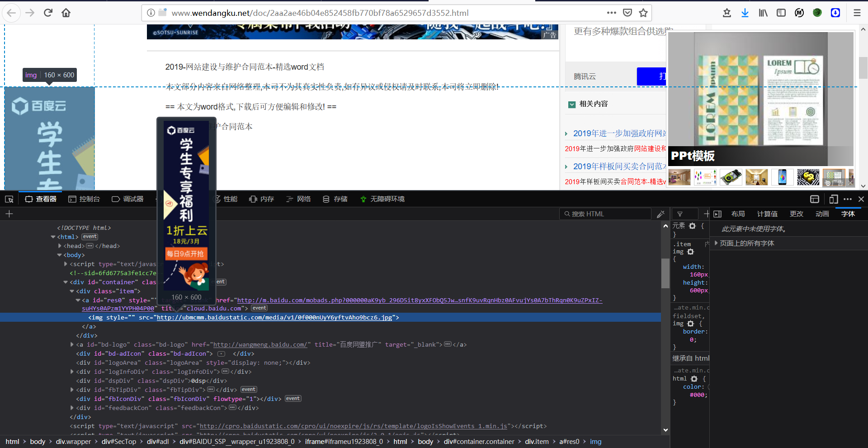Collapse the a id=res0 node
The image size is (868, 448).
point(78,300)
